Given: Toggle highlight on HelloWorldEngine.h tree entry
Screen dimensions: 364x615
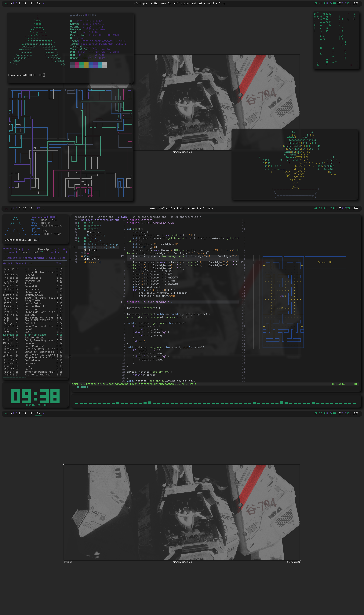Looking at the screenshot, I should pos(101,247).
